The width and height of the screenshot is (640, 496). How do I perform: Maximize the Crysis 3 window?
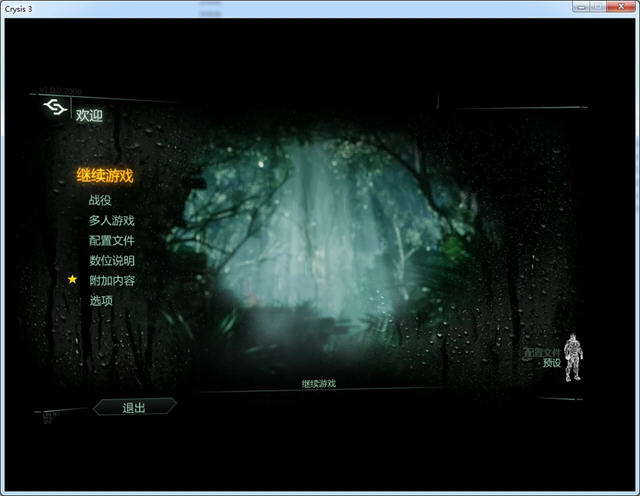click(598, 7)
